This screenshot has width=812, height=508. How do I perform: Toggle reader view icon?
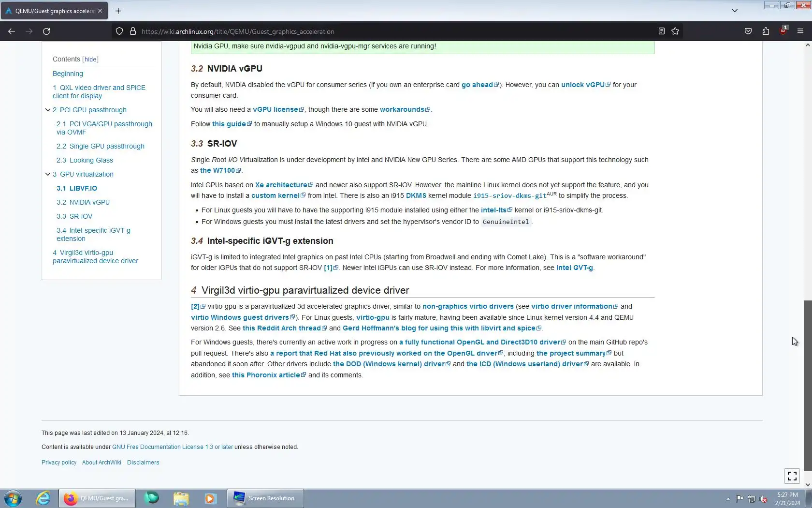click(x=662, y=31)
